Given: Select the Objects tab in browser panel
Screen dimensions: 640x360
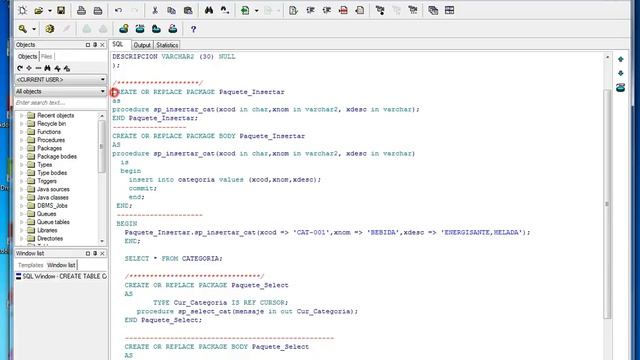Looking at the screenshot, I should [27, 56].
